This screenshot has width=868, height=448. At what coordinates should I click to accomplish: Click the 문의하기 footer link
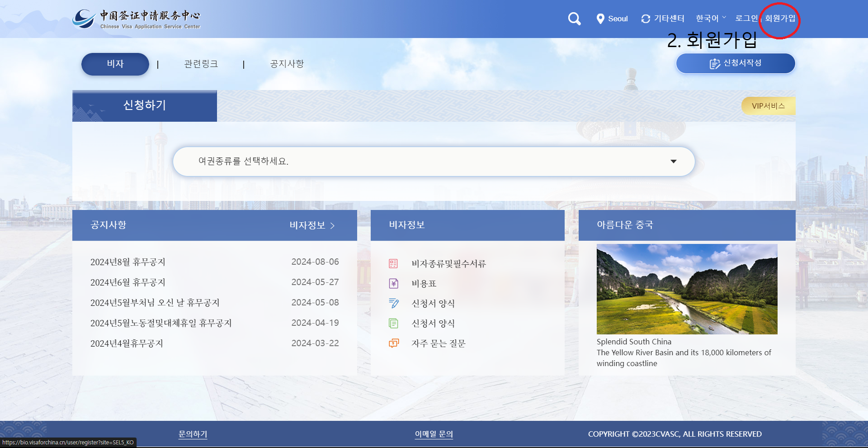(x=193, y=434)
